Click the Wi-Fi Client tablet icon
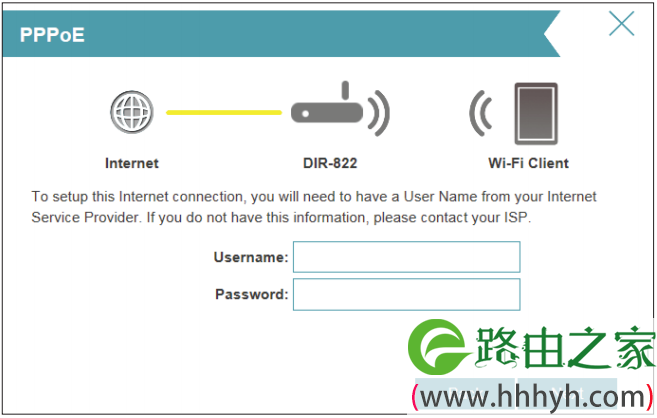 [x=536, y=114]
